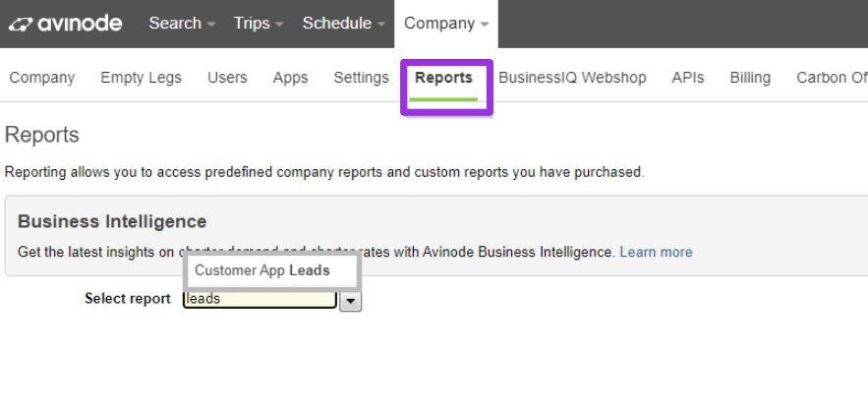Viewport: 868px width, 414px height.
Task: Expand the Select report dropdown arrow
Action: pos(350,301)
